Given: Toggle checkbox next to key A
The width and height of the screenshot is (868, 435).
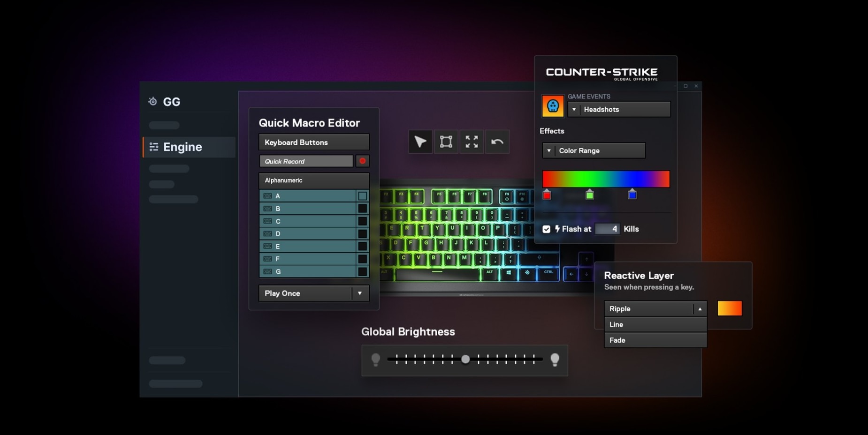Looking at the screenshot, I should (362, 196).
